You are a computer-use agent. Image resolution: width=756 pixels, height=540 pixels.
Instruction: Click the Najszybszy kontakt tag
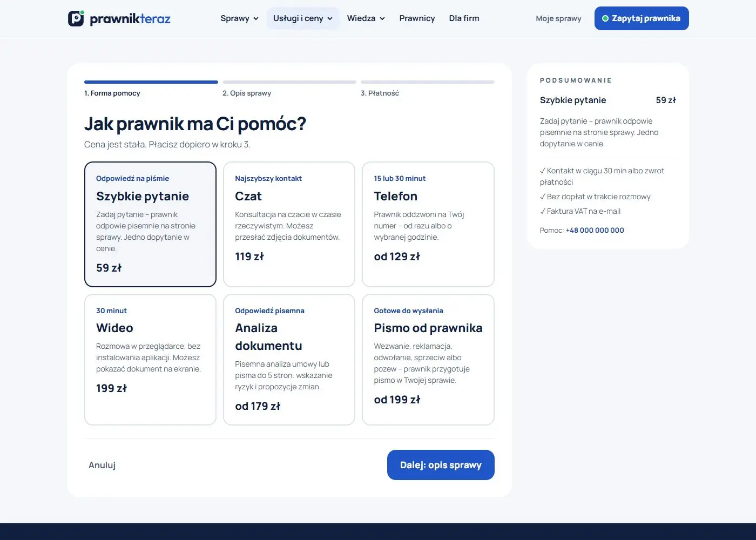[268, 178]
